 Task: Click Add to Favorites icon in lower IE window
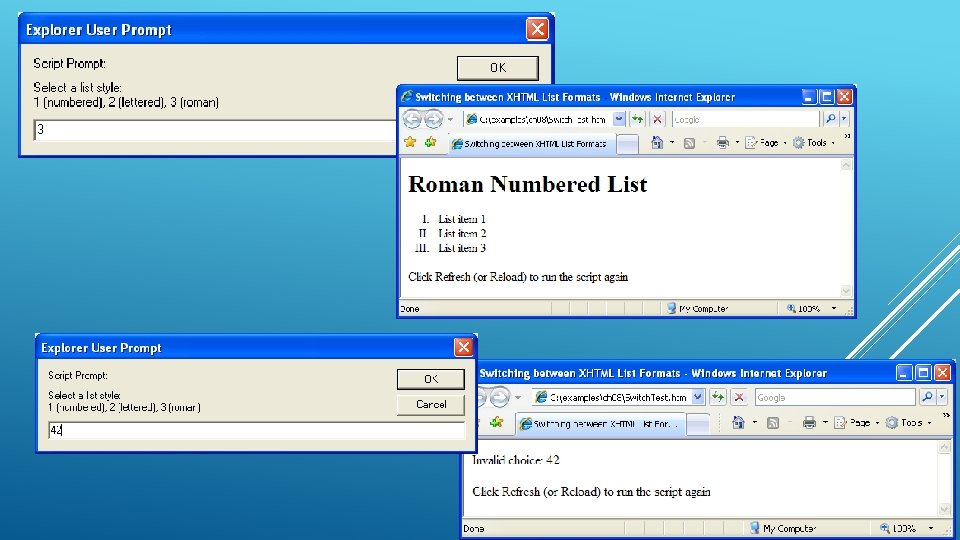[496, 422]
